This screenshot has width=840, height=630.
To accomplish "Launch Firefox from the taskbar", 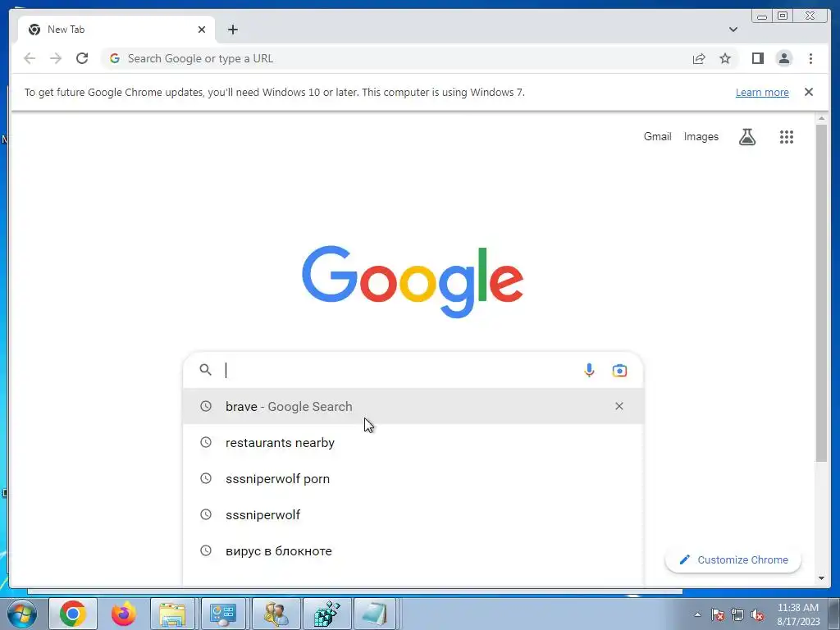I will tap(123, 614).
